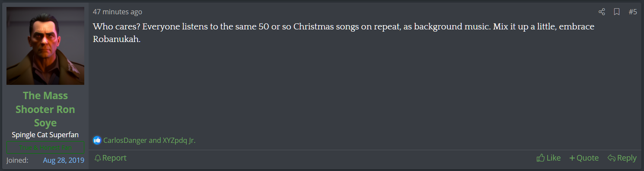Click the 47 minutes ago timestamp

118,12
